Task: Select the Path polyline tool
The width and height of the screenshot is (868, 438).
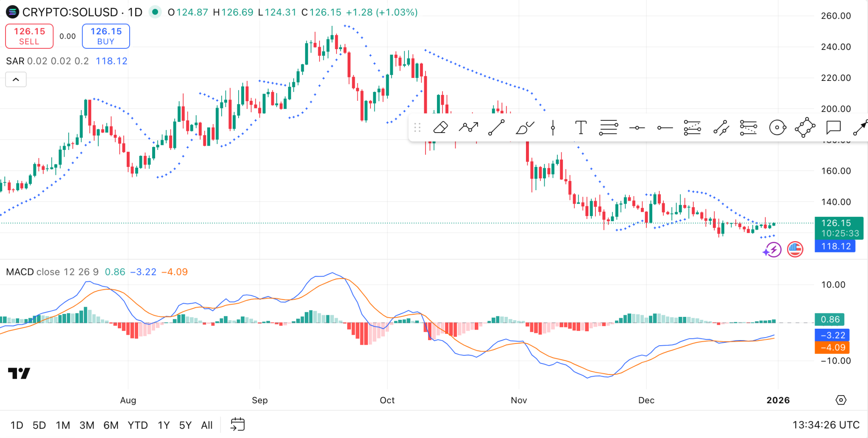Action: [x=468, y=128]
